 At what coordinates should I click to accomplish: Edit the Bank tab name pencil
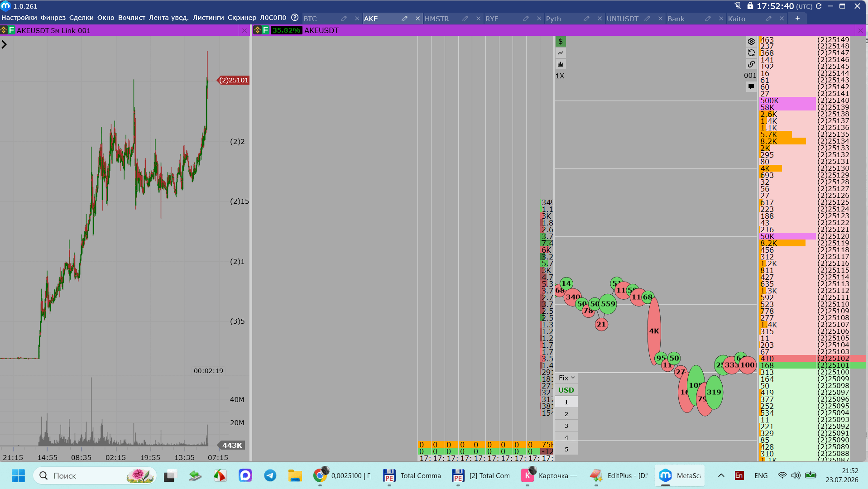708,19
